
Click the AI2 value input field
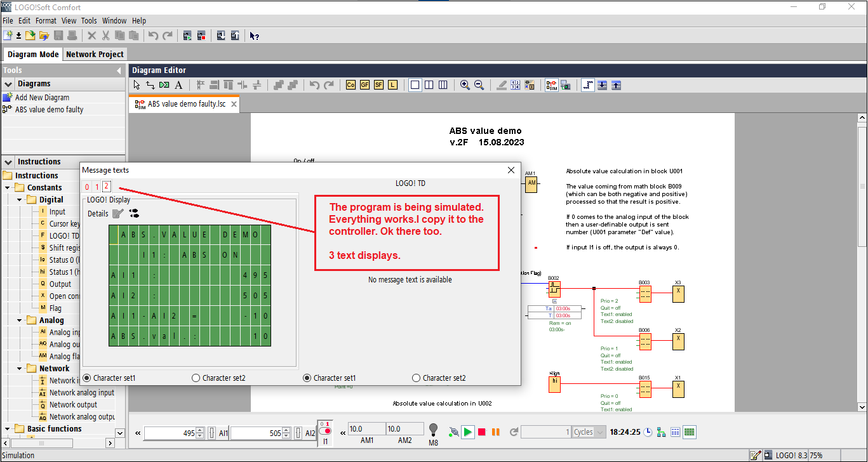coord(257,433)
